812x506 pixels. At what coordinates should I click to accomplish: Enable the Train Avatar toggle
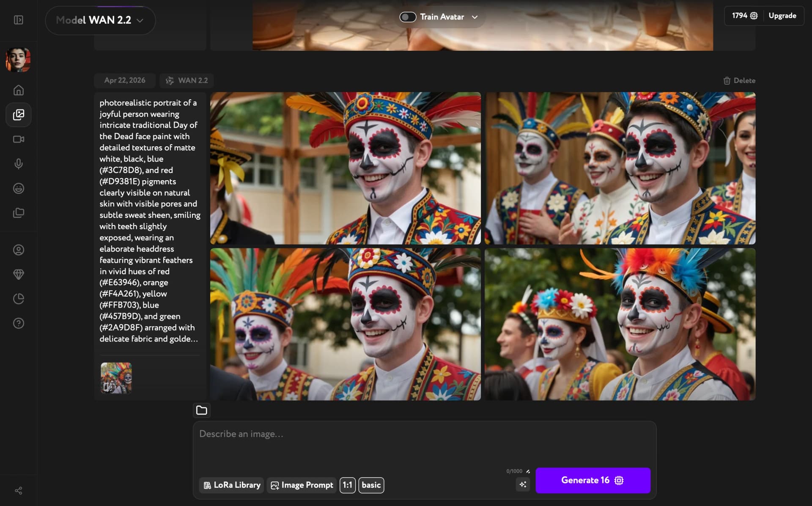point(408,17)
